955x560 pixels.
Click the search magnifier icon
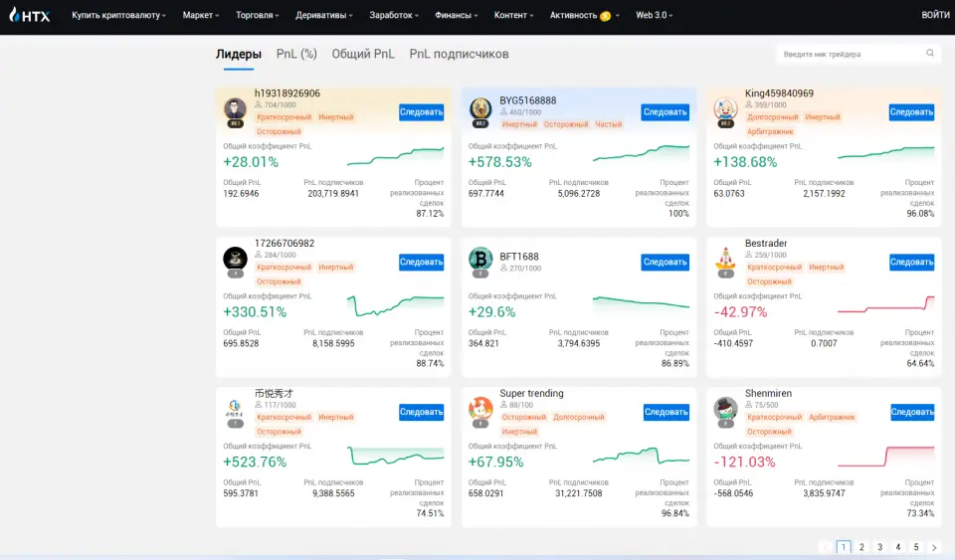click(929, 53)
